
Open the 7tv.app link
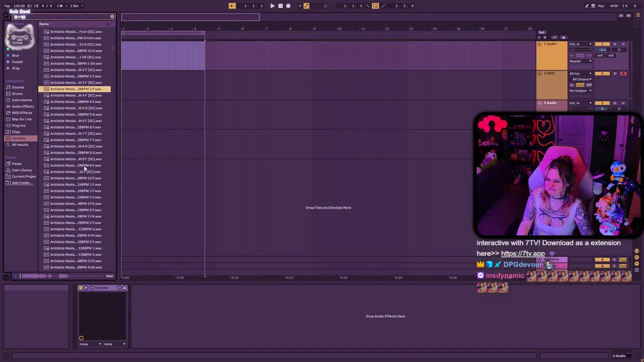click(x=523, y=254)
